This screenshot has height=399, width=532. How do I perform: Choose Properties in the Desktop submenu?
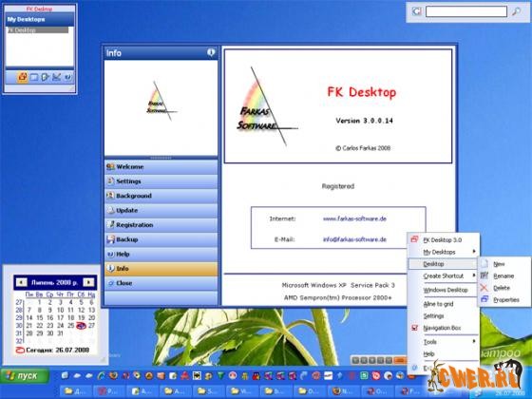click(x=503, y=299)
